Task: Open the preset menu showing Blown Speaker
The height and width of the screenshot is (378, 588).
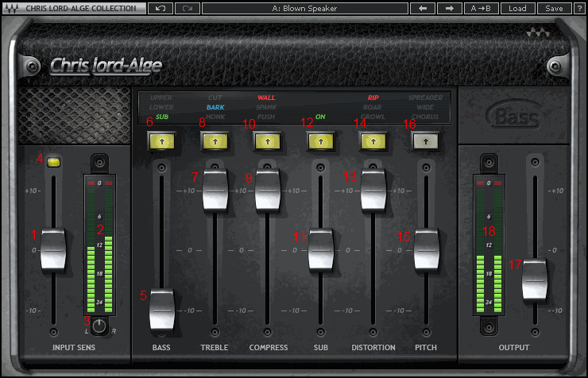Action: [304, 8]
